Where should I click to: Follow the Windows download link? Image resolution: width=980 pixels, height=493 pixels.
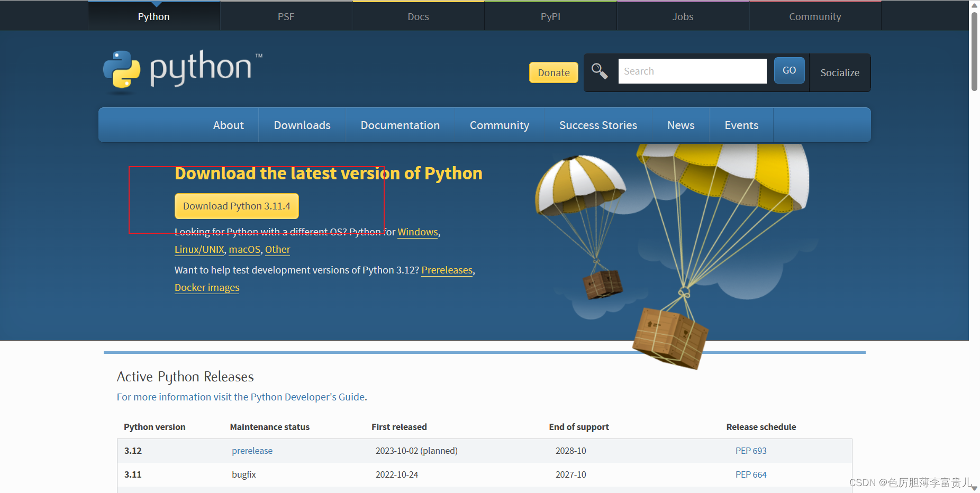pos(418,232)
